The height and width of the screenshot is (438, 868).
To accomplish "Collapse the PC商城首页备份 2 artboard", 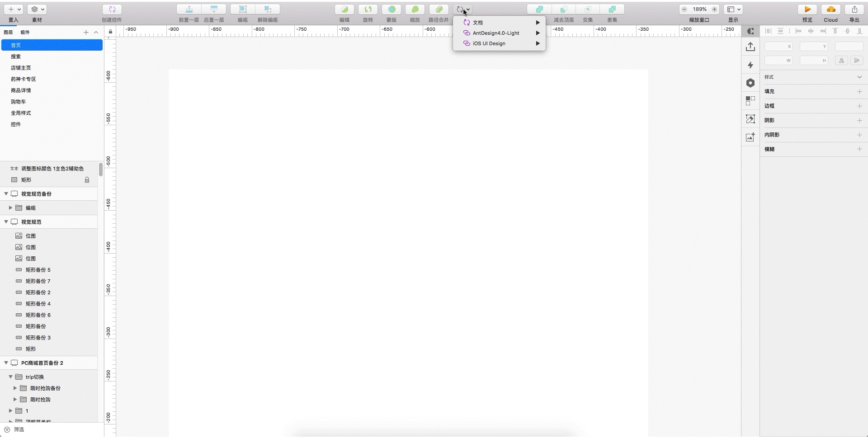I will point(6,363).
